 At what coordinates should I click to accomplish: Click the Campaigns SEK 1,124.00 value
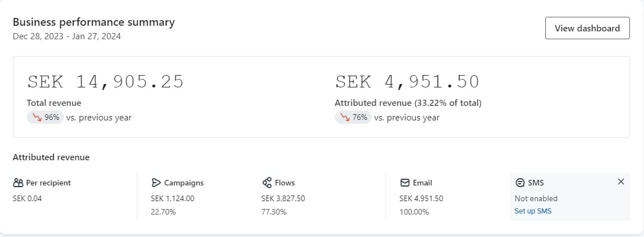tap(172, 198)
